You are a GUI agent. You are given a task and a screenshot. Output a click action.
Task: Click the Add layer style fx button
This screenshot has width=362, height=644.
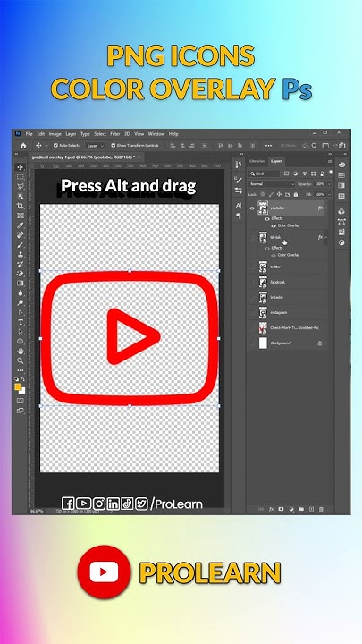(272, 509)
